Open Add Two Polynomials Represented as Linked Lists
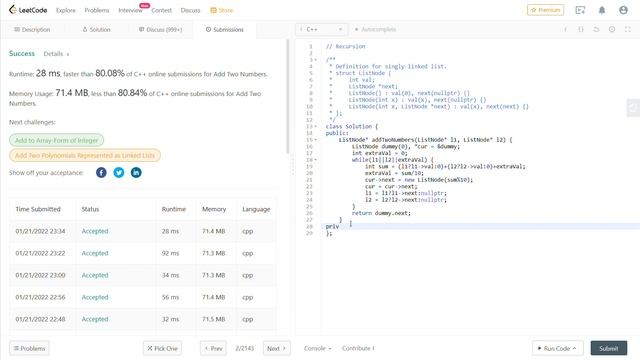The image size is (640, 360). coord(85,156)
